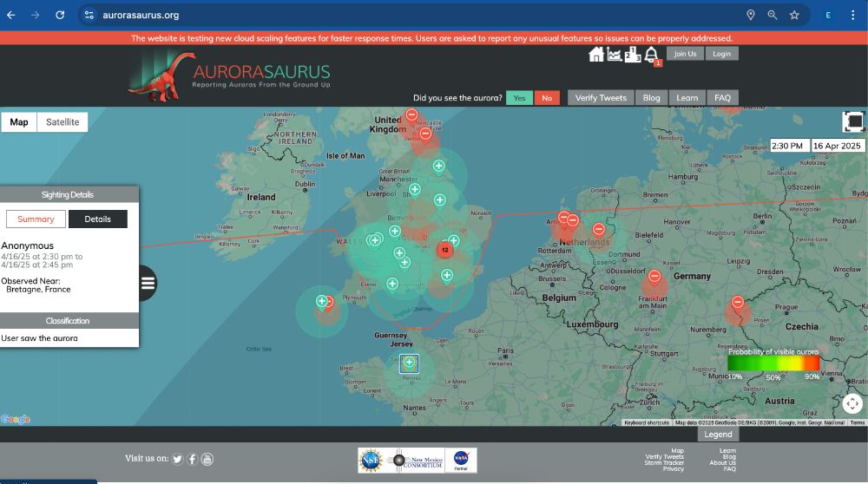Select the Summary tab
This screenshot has width=868, height=484.
(x=36, y=219)
